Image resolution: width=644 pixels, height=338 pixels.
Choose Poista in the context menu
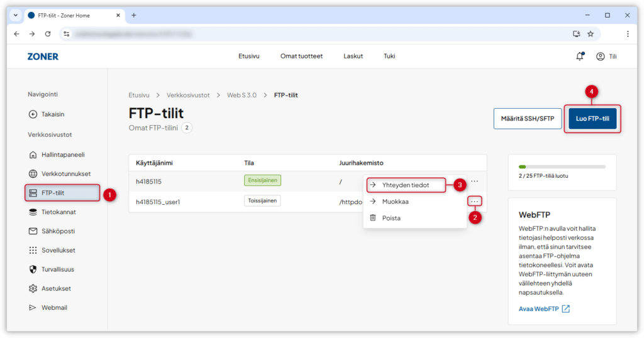(391, 218)
